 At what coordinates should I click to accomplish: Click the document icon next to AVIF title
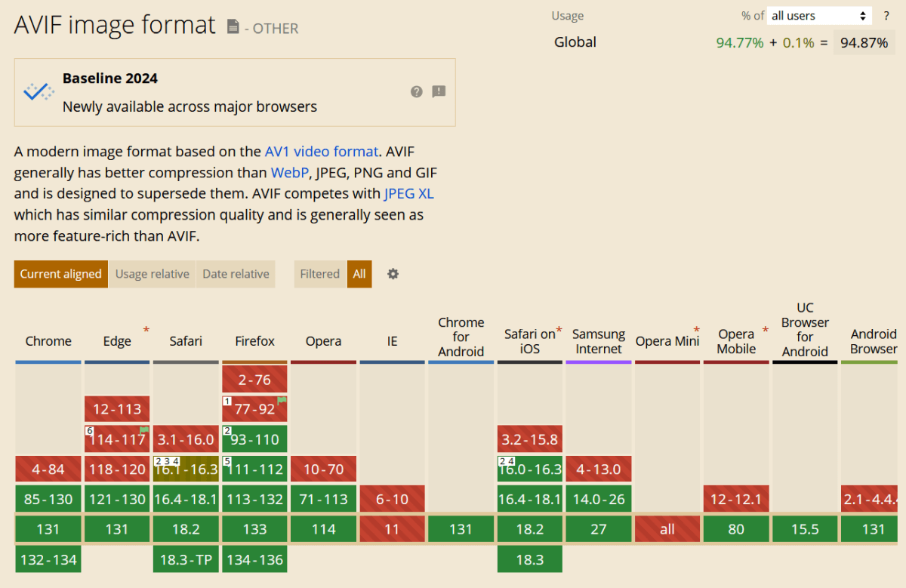pos(233,26)
